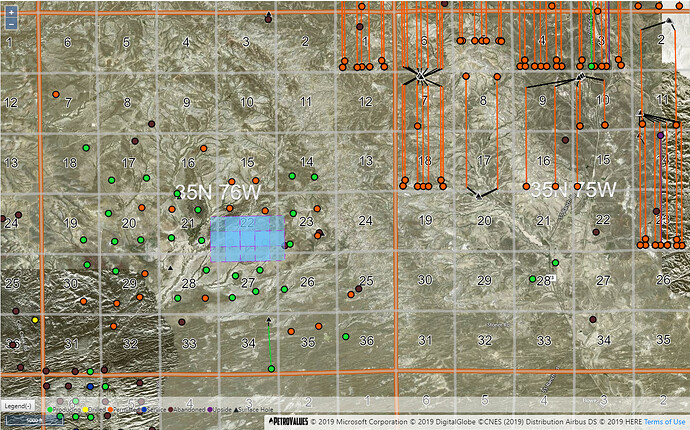Select the surface hole triangle in section 20 of 75W
690x430 pixels.
click(479, 195)
